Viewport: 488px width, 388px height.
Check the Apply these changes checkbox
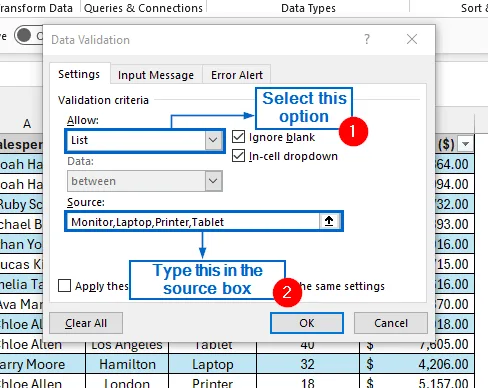point(64,286)
